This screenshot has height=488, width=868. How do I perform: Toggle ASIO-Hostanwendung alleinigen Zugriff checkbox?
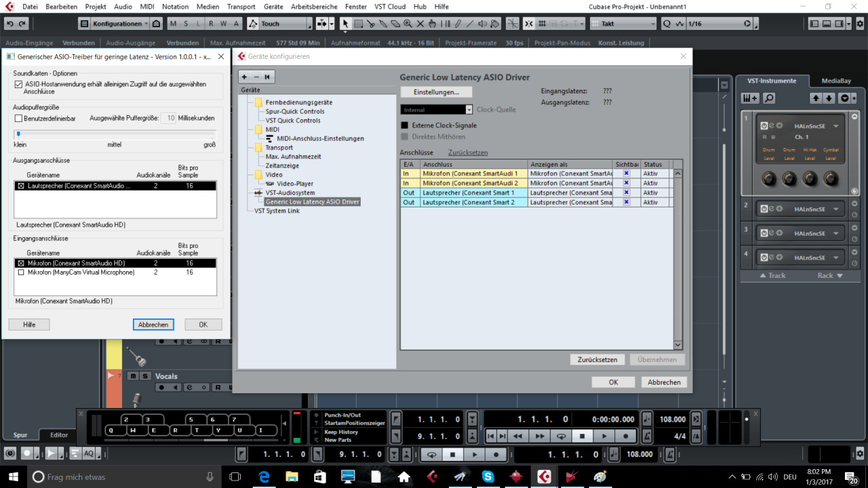[18, 84]
